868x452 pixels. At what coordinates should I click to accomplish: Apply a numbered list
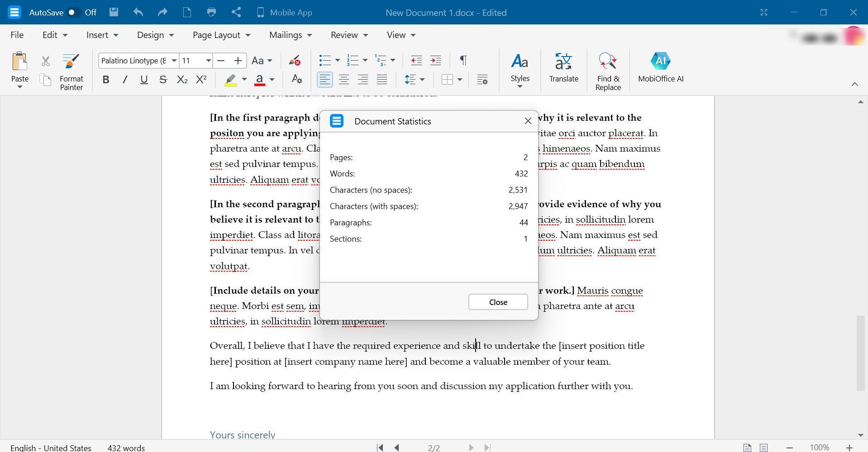(353, 60)
